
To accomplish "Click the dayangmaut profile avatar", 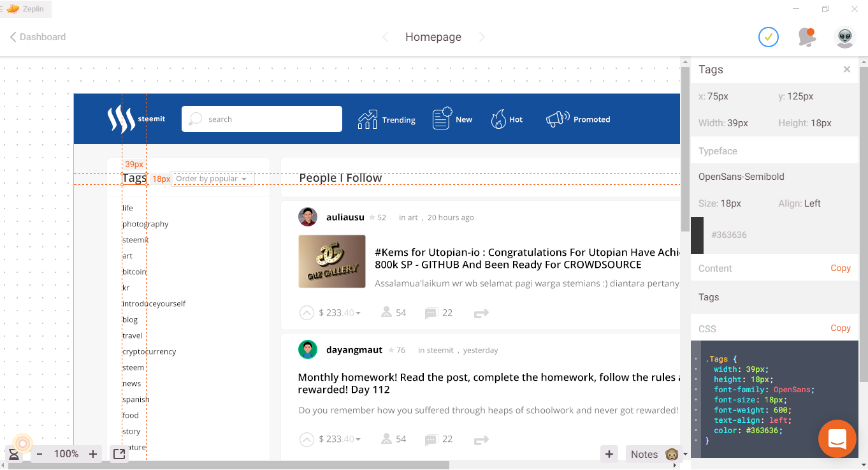I will pos(308,349).
